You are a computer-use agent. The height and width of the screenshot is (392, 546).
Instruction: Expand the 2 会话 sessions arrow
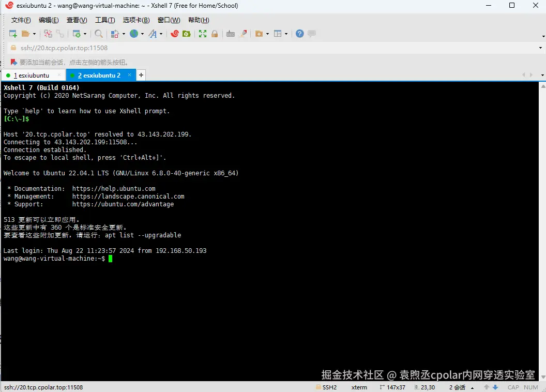pos(473,388)
